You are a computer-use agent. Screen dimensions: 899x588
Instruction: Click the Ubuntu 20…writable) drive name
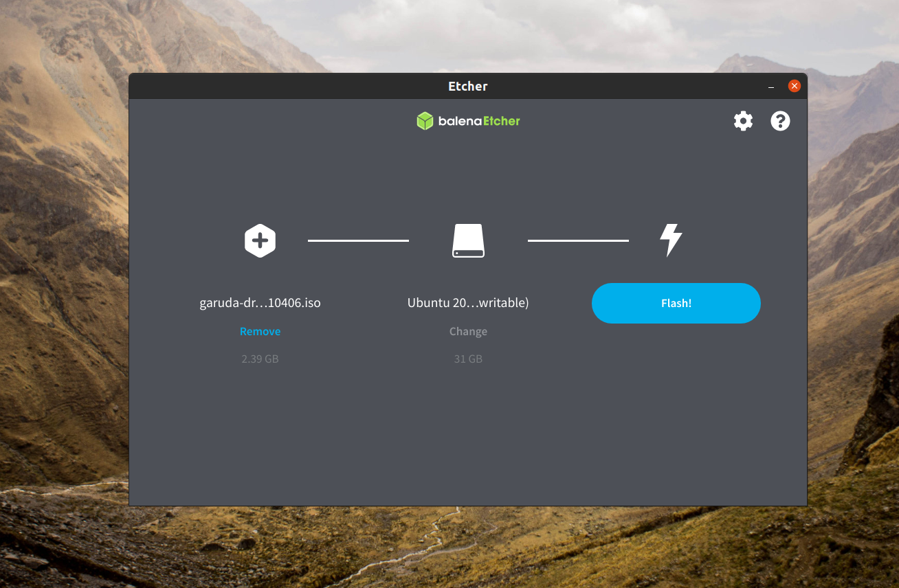tap(468, 302)
